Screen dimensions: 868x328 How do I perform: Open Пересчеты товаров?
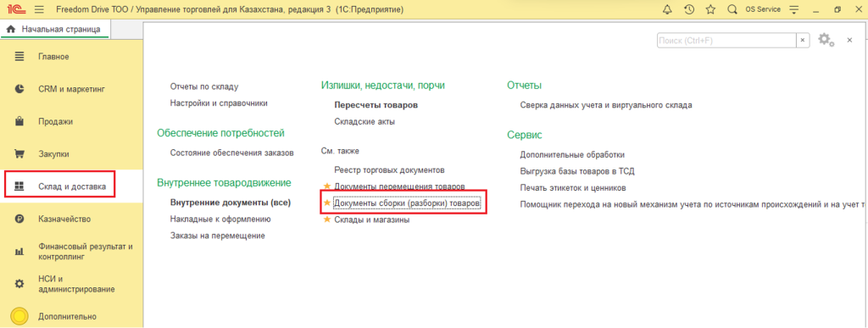point(376,104)
